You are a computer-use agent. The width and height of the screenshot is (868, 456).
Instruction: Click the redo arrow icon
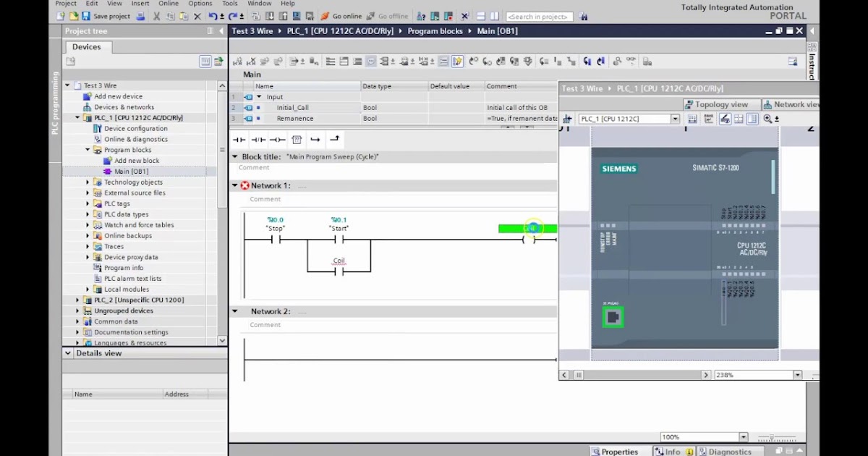pyautogui.click(x=232, y=16)
